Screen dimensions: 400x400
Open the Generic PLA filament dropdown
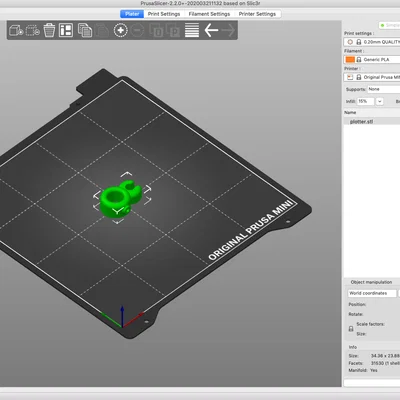pyautogui.click(x=372, y=59)
